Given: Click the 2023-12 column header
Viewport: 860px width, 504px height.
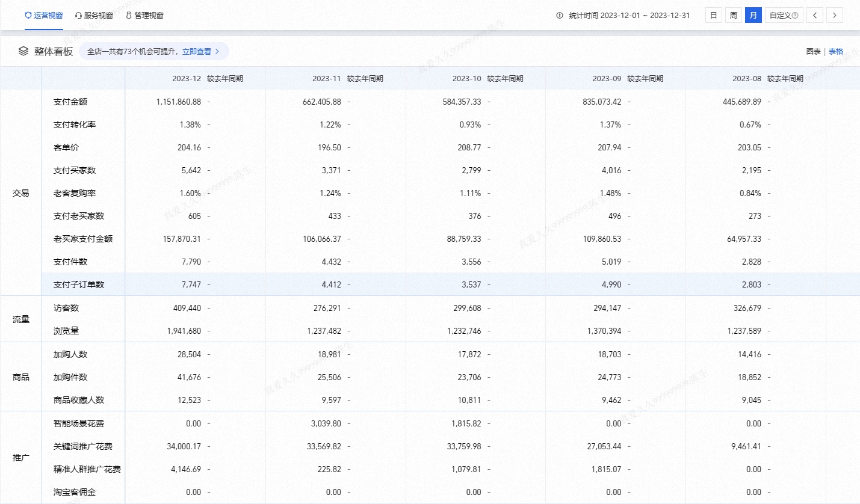Looking at the screenshot, I should [186, 78].
